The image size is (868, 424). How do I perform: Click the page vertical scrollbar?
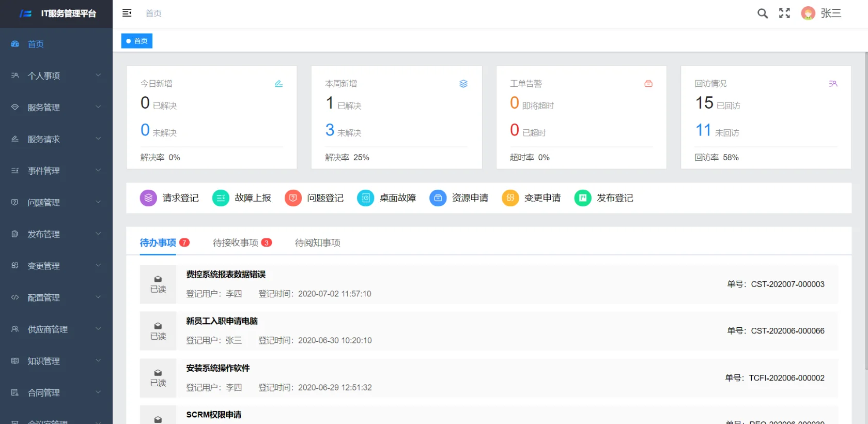(866, 211)
